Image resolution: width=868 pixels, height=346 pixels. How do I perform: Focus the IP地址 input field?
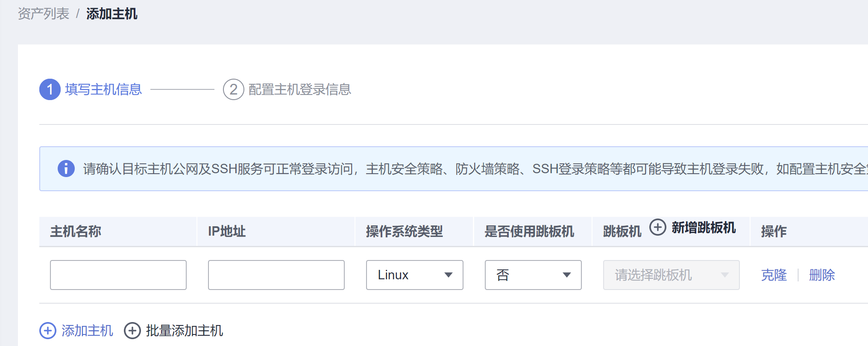(276, 275)
